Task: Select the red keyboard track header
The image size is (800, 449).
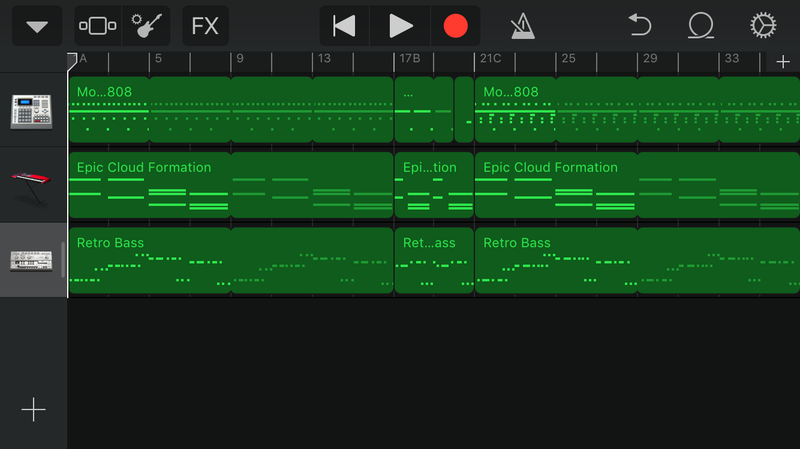Action: coord(32,186)
